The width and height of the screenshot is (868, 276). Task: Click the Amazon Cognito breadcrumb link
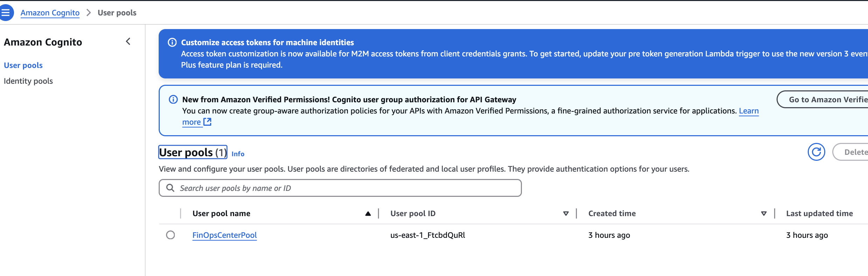50,13
